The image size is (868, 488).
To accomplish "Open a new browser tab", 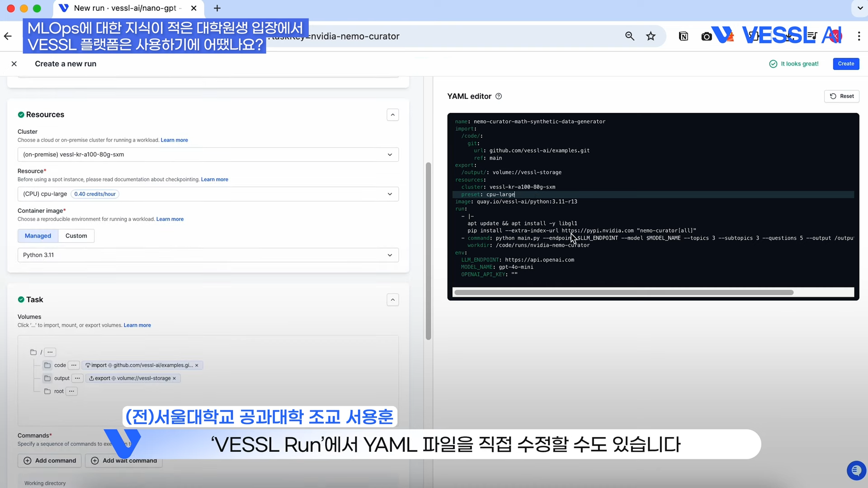I will pos(217,8).
